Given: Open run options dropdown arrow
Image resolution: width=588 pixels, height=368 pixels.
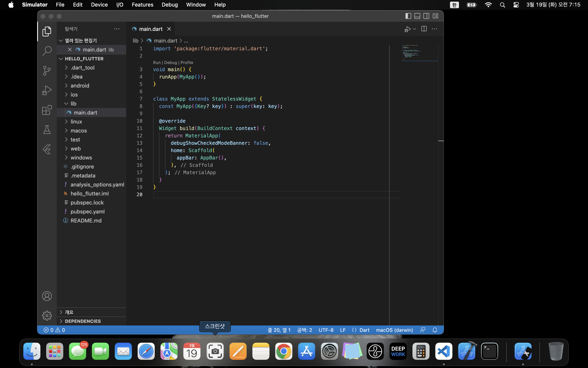Looking at the screenshot, I should (414, 29).
